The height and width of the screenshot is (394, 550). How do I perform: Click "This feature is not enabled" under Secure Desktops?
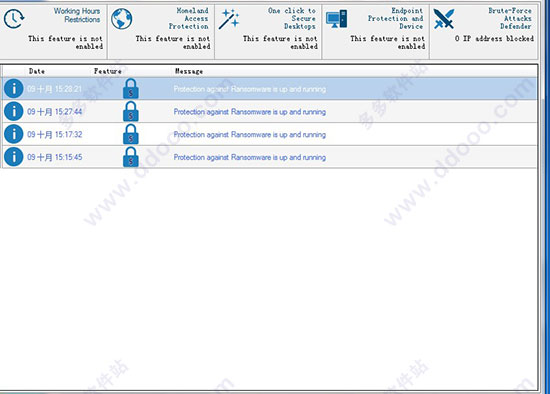coord(280,42)
